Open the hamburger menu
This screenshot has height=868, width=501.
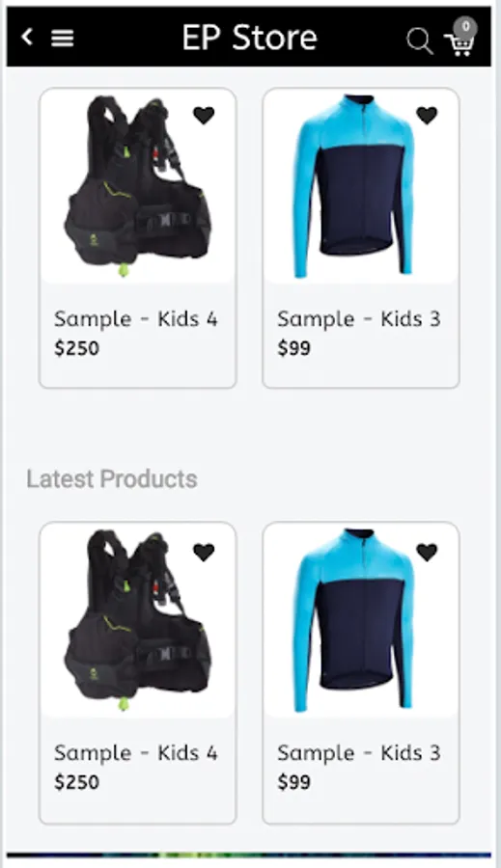tap(63, 38)
